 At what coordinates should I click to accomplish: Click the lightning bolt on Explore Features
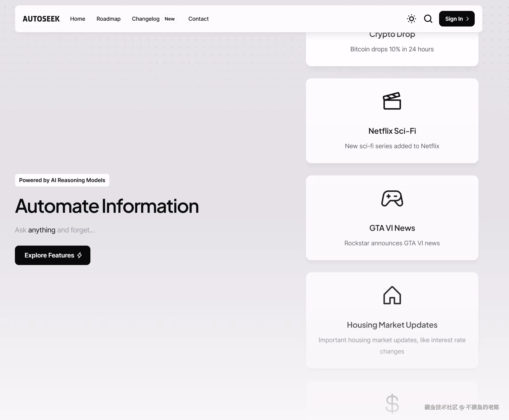click(x=79, y=255)
